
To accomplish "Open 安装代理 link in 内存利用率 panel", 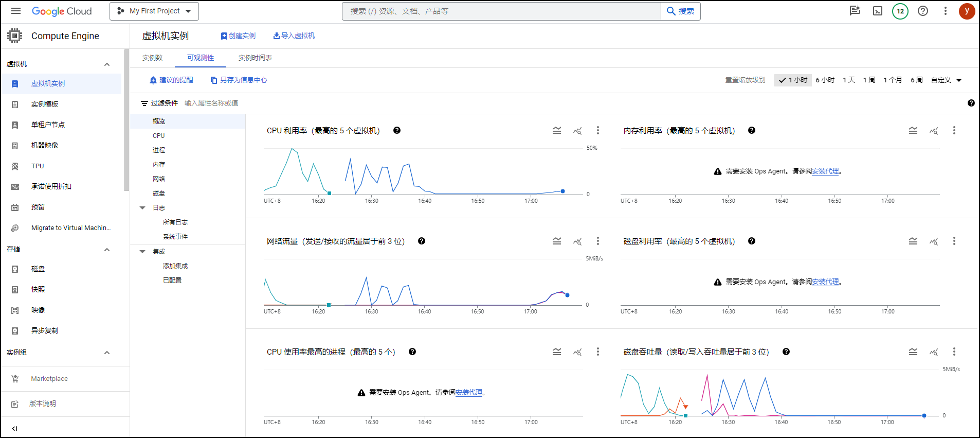I will pos(825,171).
